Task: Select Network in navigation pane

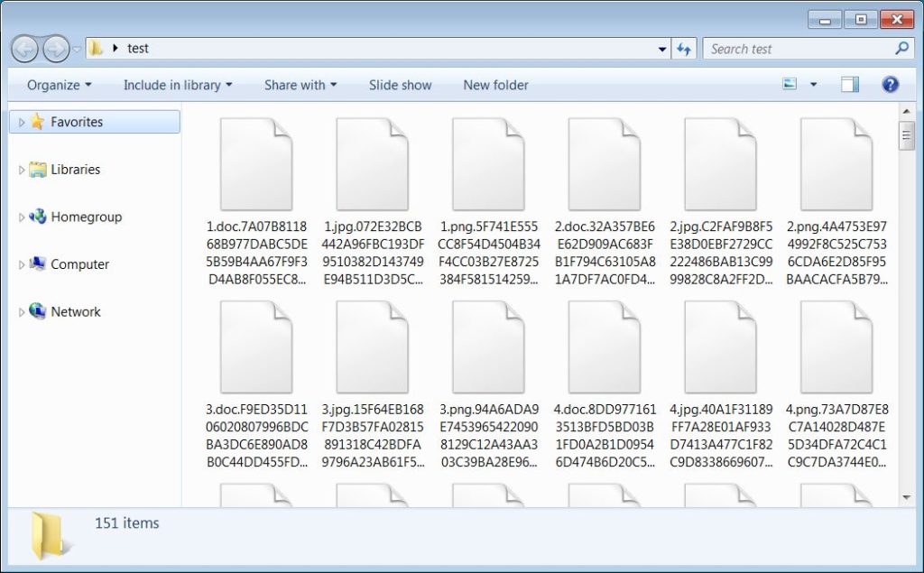Action: tap(76, 312)
